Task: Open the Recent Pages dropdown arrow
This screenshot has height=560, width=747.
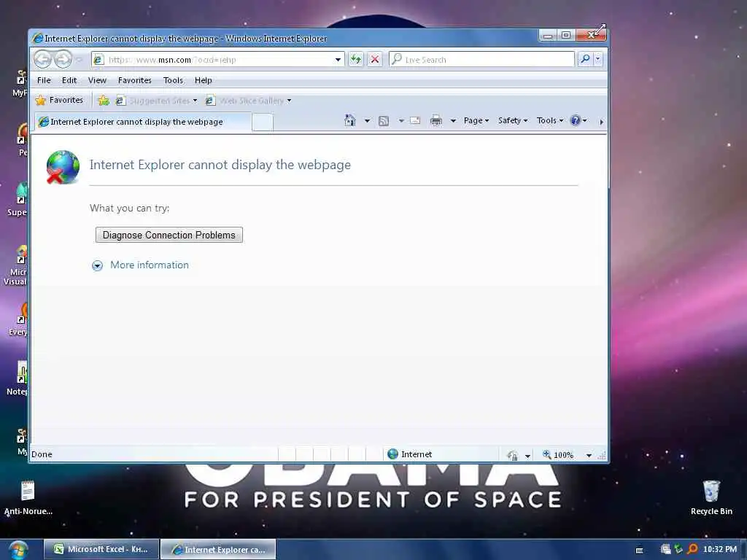Action: [79, 60]
